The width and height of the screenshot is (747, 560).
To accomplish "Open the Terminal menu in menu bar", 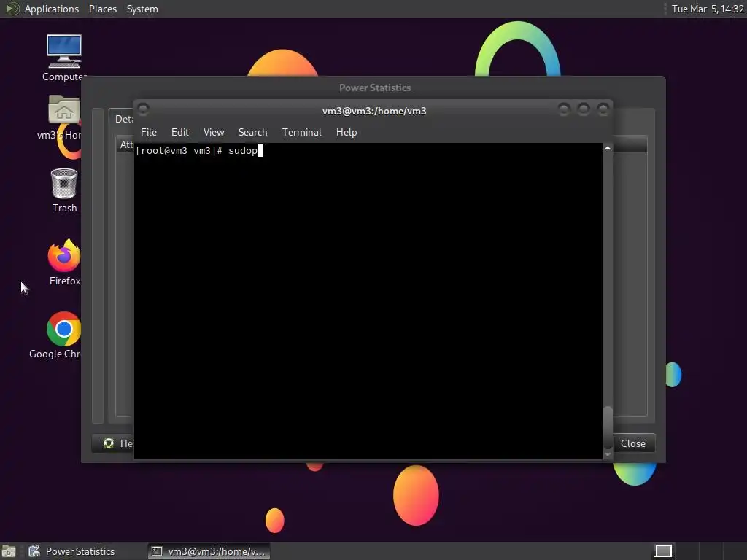I will (x=301, y=133).
